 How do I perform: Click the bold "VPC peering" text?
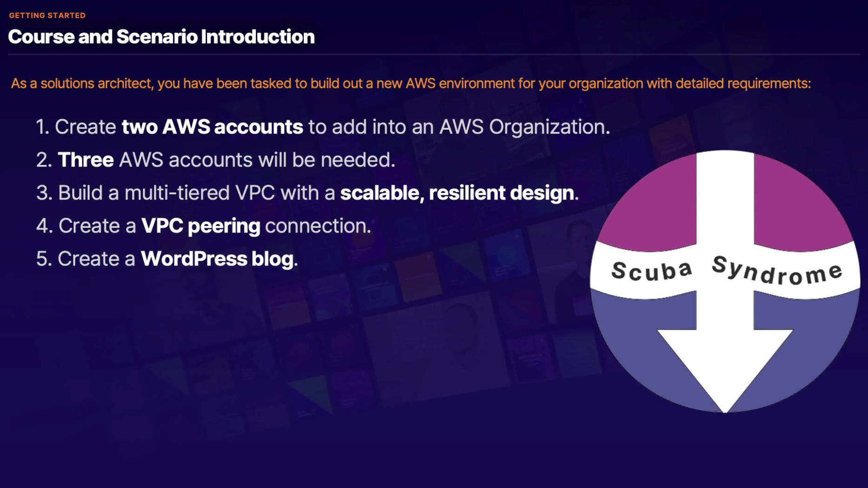[x=200, y=226]
